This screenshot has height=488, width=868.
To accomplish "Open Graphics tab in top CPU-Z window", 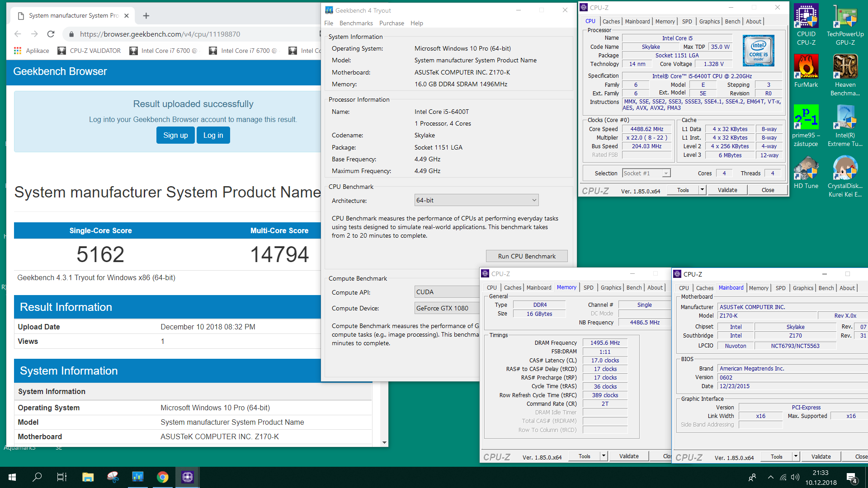I will (x=709, y=21).
